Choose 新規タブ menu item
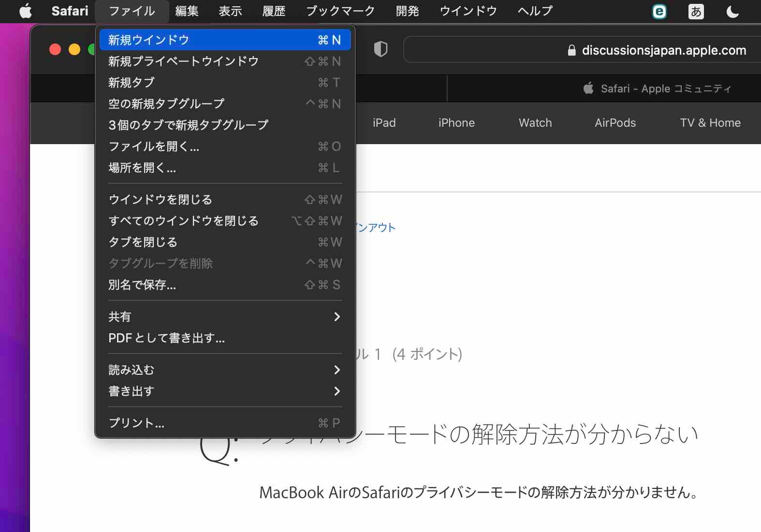The image size is (761, 532). 225,82
